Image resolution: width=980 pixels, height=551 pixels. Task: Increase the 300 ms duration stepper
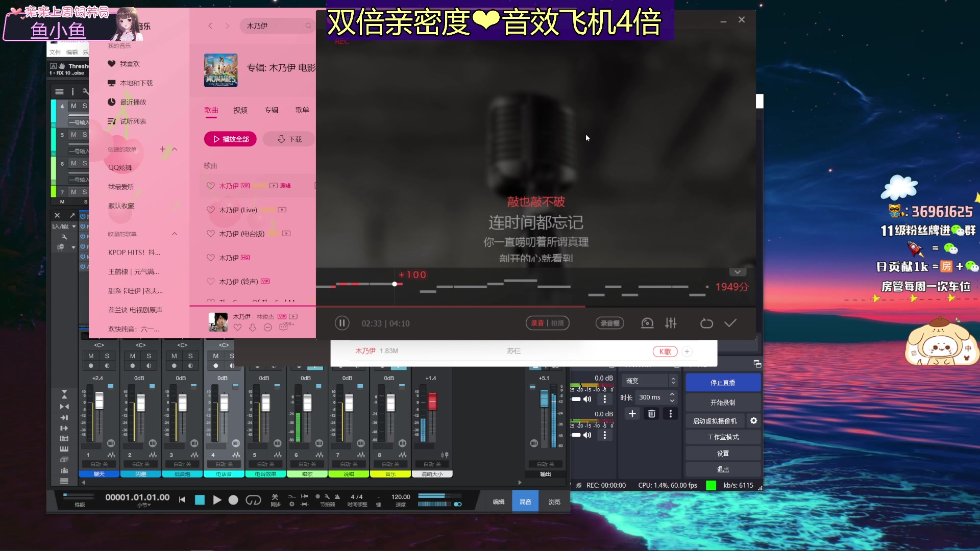(x=672, y=394)
